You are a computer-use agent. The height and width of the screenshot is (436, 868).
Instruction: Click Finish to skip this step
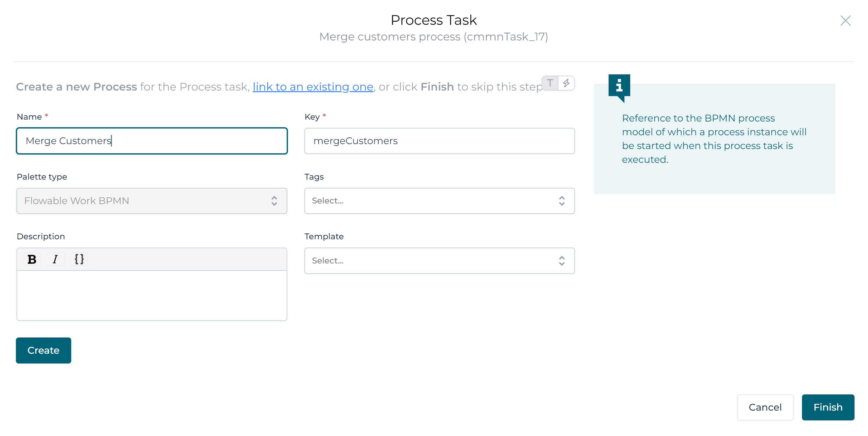point(828,407)
